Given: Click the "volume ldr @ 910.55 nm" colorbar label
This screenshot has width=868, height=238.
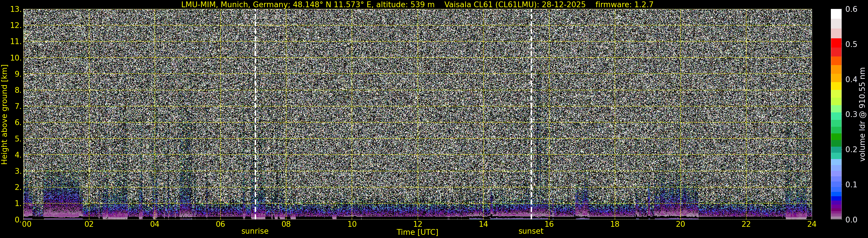Looking at the screenshot, I should pos(862,114).
